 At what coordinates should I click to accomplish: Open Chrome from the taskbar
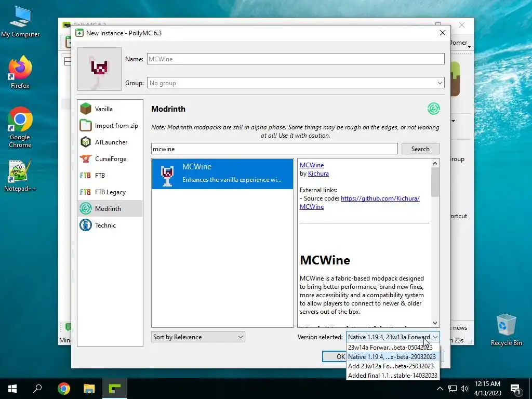pyautogui.click(x=63, y=389)
